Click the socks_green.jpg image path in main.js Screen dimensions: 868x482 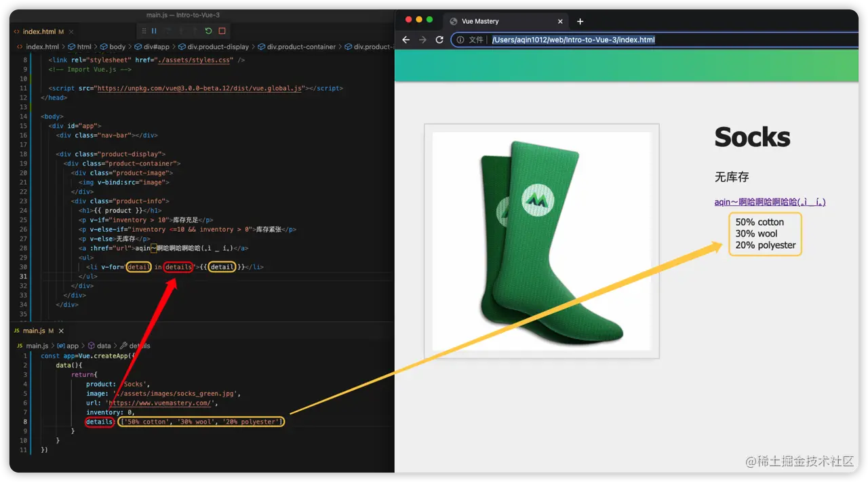click(x=176, y=393)
